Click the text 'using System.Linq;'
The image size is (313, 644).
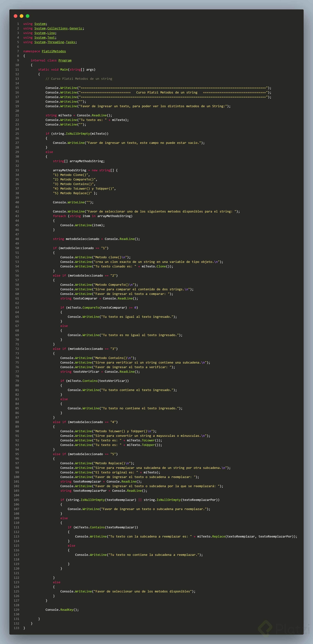pos(40,33)
